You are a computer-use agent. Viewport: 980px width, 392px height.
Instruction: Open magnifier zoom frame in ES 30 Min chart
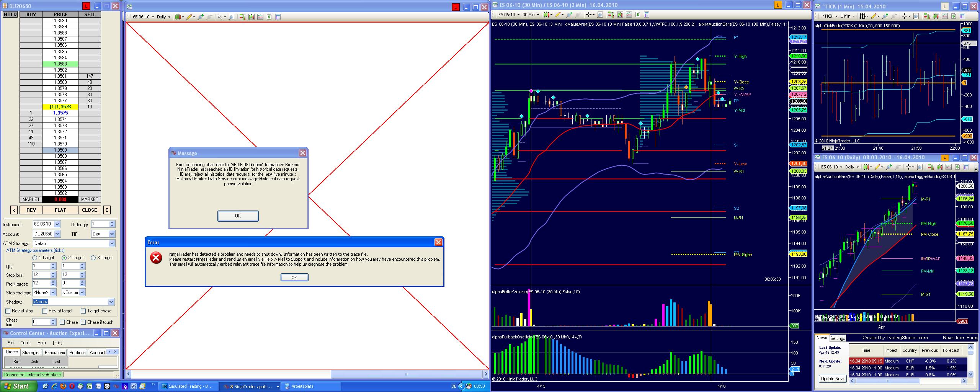[600, 15]
